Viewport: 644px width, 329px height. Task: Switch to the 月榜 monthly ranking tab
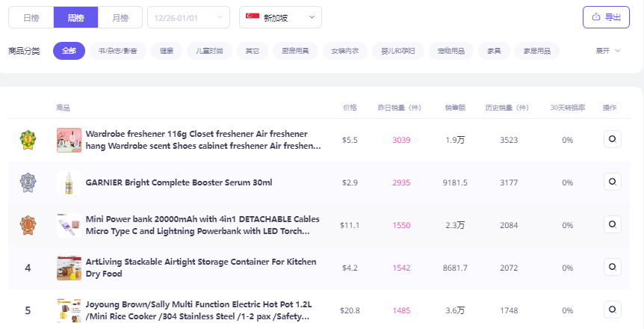click(120, 18)
